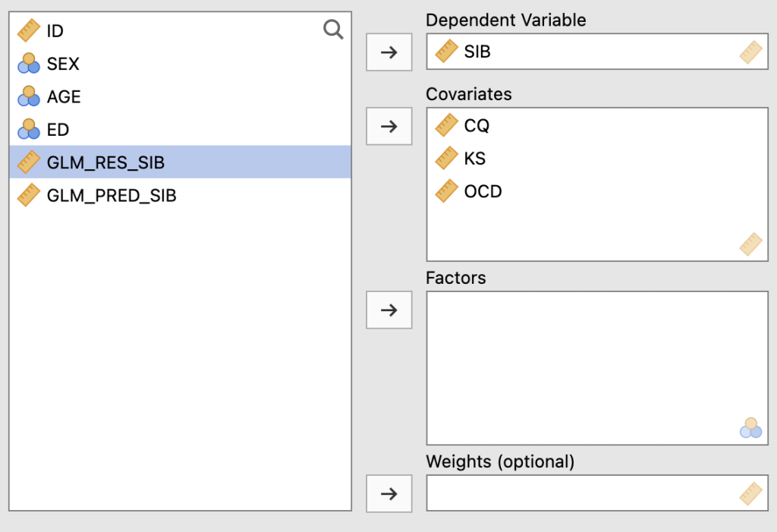Click the nominal icon beside AGE

click(28, 96)
